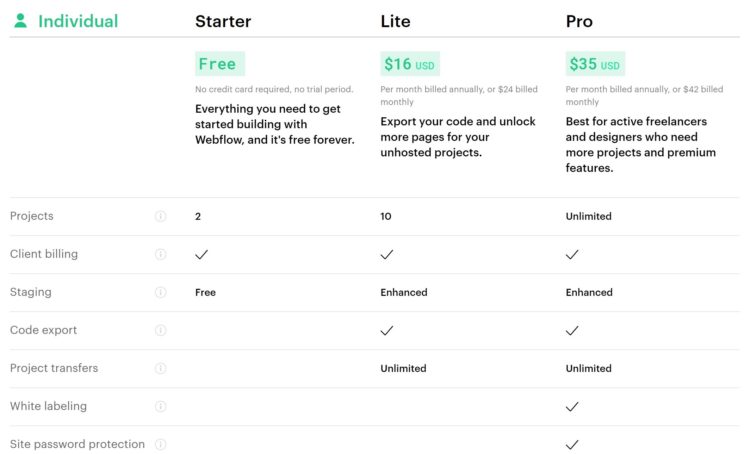
Task: Click the $35 USD price badge
Action: [x=595, y=64]
